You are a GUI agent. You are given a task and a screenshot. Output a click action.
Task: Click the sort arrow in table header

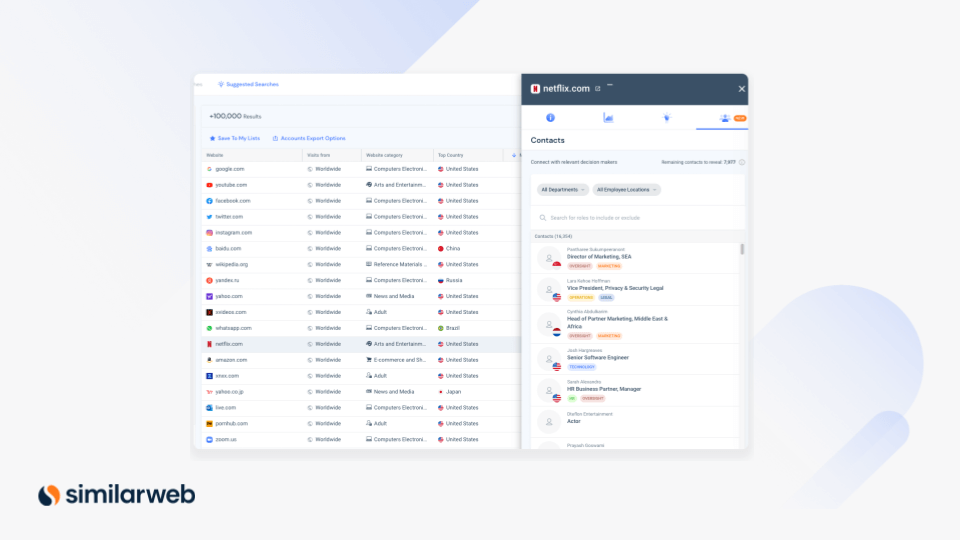pyautogui.click(x=514, y=155)
